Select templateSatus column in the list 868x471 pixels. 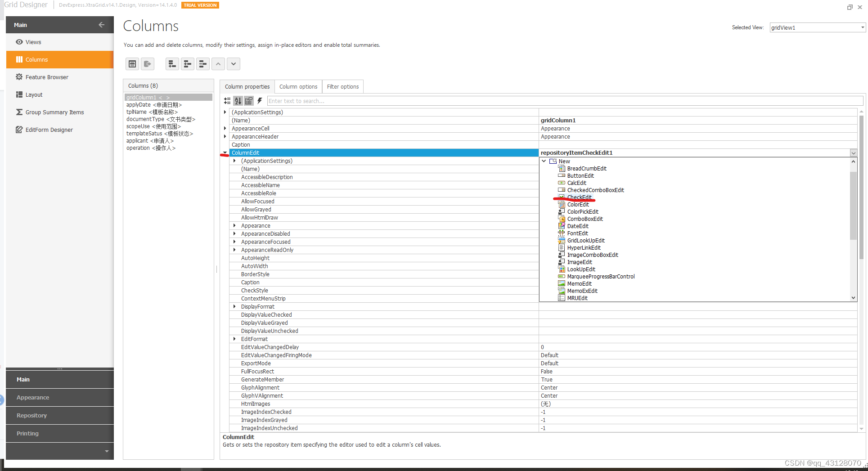tap(159, 134)
